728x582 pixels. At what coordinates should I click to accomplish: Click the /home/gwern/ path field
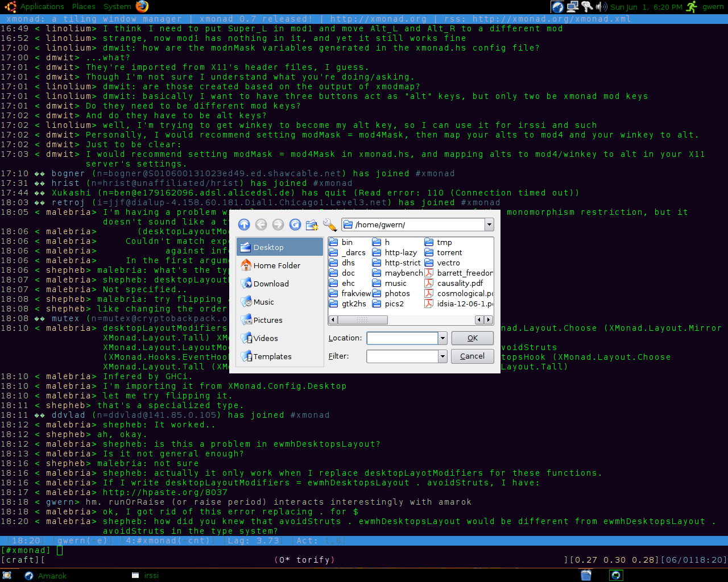pos(413,225)
